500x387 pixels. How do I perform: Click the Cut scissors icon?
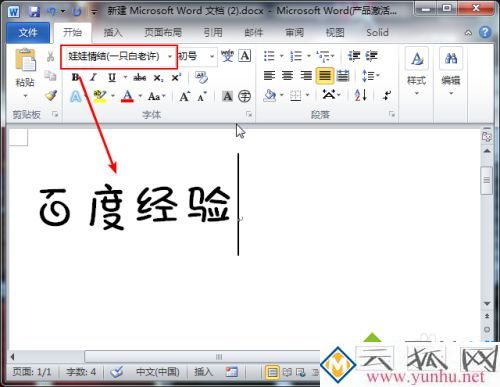pos(51,56)
